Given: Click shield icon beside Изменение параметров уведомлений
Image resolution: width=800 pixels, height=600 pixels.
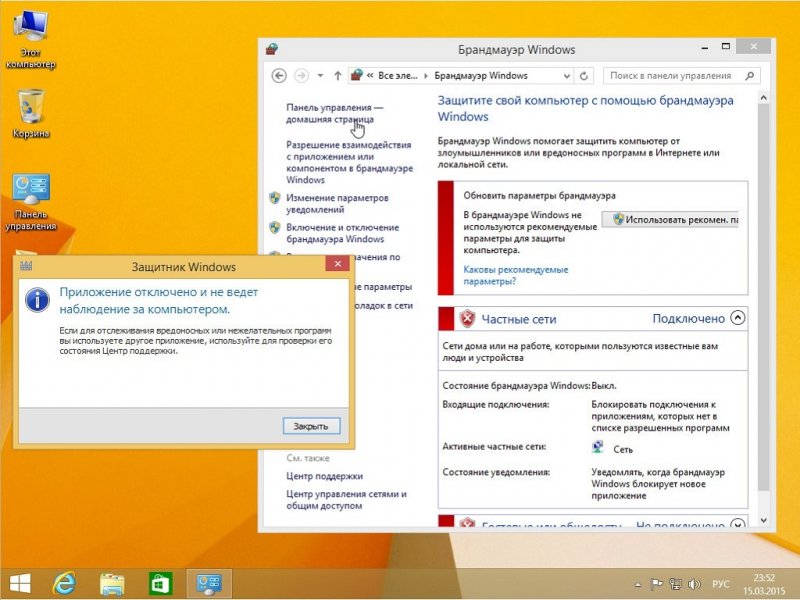Looking at the screenshot, I should [x=275, y=198].
